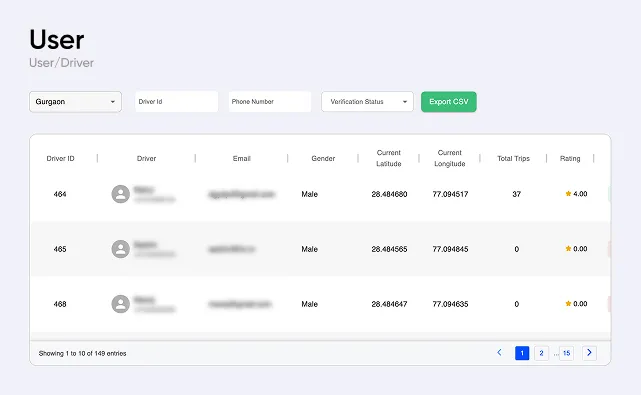Expand the Verification Status dropdown
The width and height of the screenshot is (641, 395).
367,102
